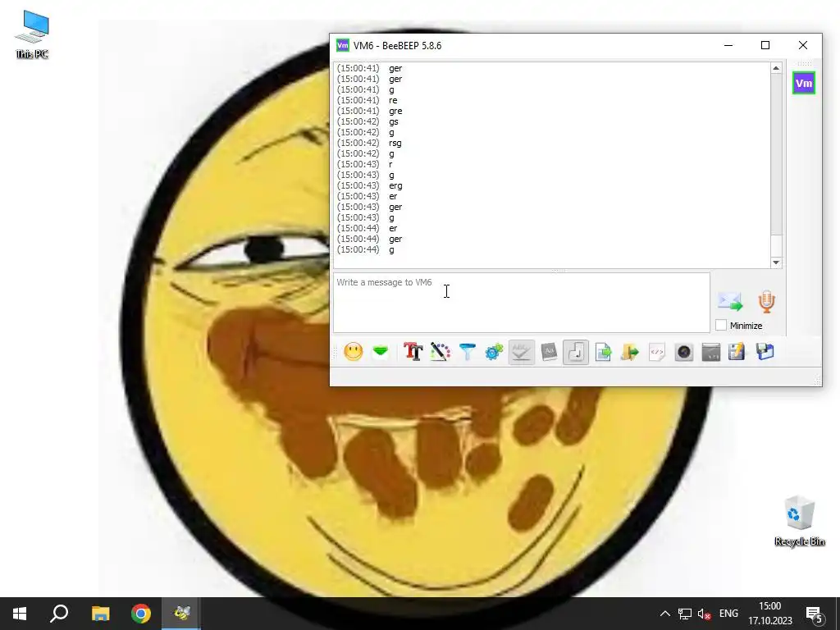Open the emoticons smiley picker

[353, 352]
